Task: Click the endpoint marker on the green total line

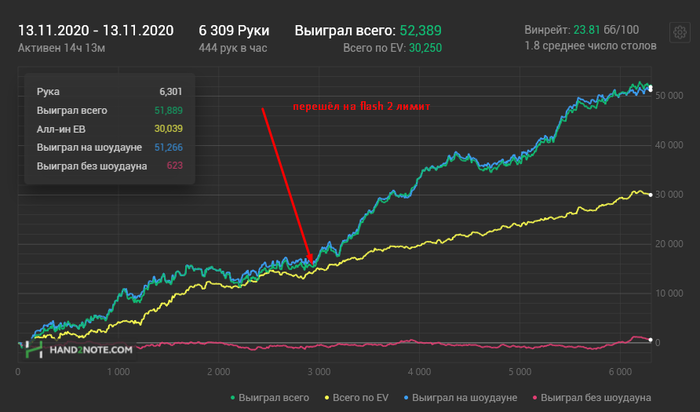Action: tap(650, 87)
